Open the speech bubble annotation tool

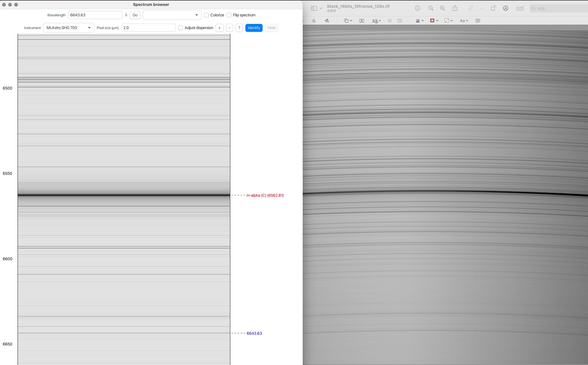[478, 21]
